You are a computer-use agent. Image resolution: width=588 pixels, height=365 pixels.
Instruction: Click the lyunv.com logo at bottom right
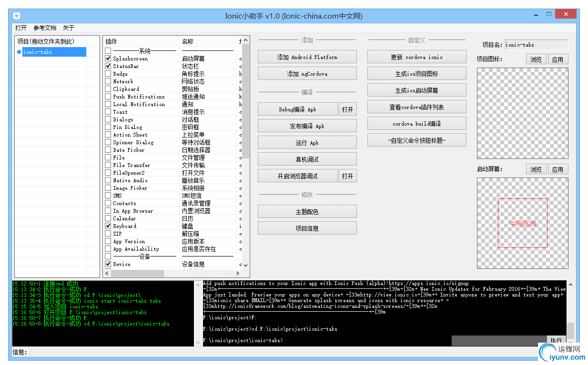pyautogui.click(x=562, y=352)
